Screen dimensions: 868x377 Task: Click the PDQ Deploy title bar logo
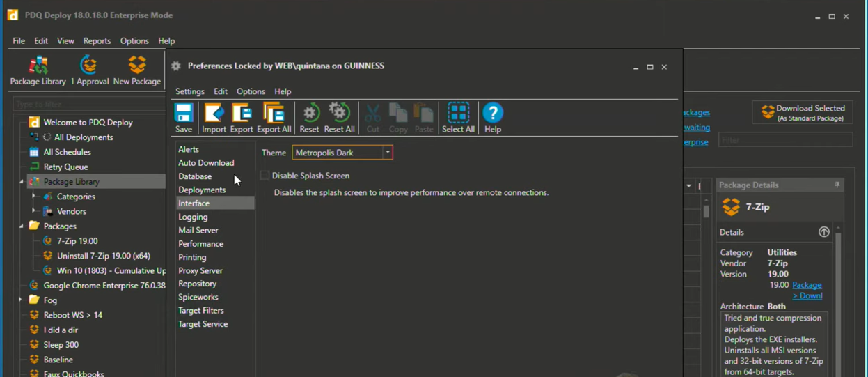(13, 15)
